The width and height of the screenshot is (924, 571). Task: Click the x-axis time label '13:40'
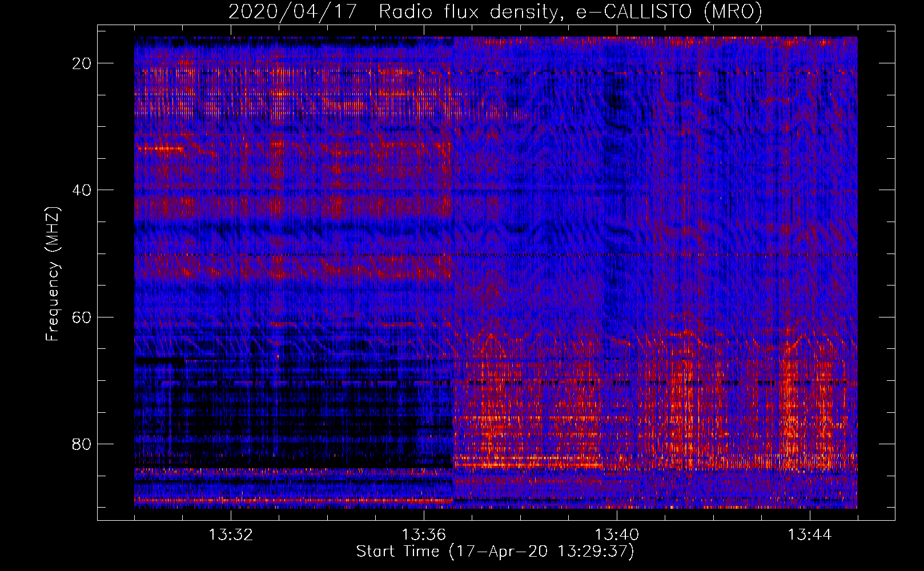617,535
